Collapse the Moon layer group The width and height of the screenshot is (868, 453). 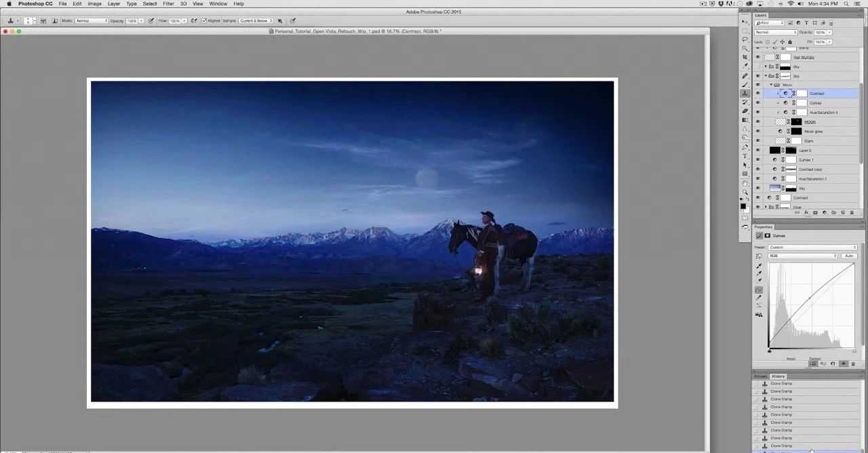click(770, 85)
